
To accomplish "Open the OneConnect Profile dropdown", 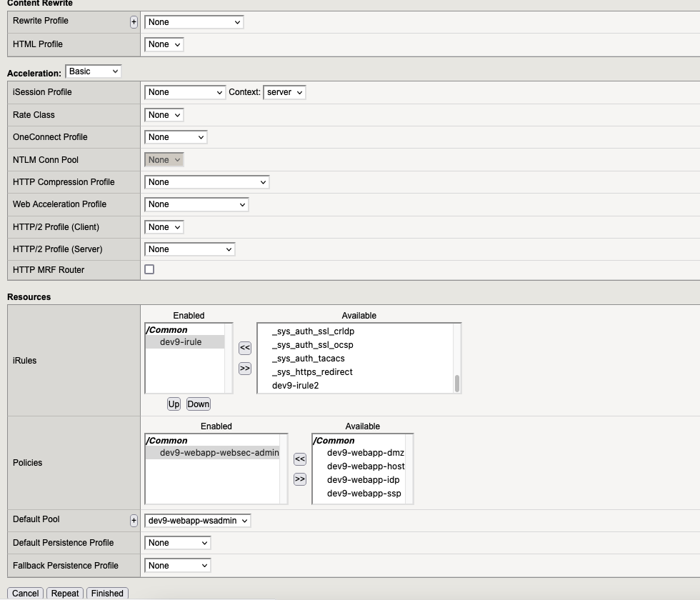I will 176,137.
